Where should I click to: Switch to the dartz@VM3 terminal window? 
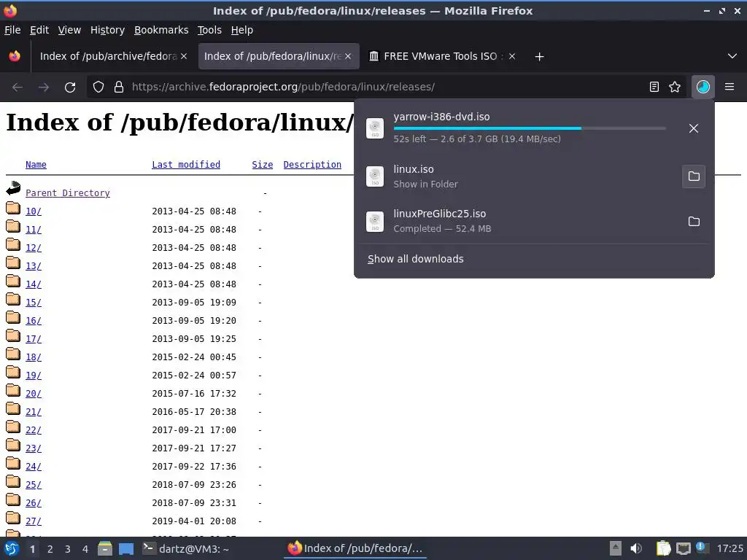[186, 548]
